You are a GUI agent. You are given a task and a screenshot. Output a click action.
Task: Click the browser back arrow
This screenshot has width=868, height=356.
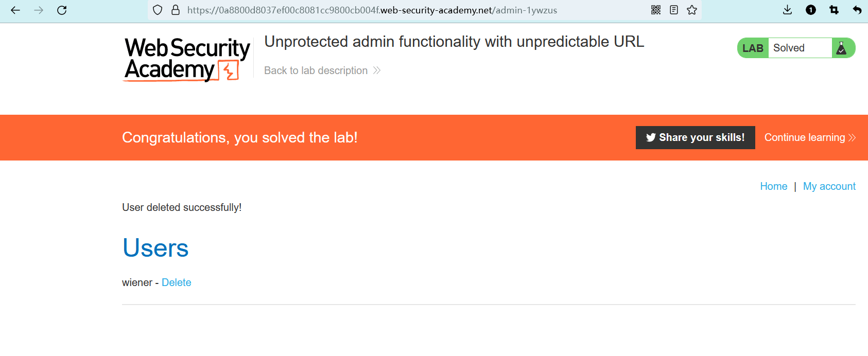(x=15, y=10)
